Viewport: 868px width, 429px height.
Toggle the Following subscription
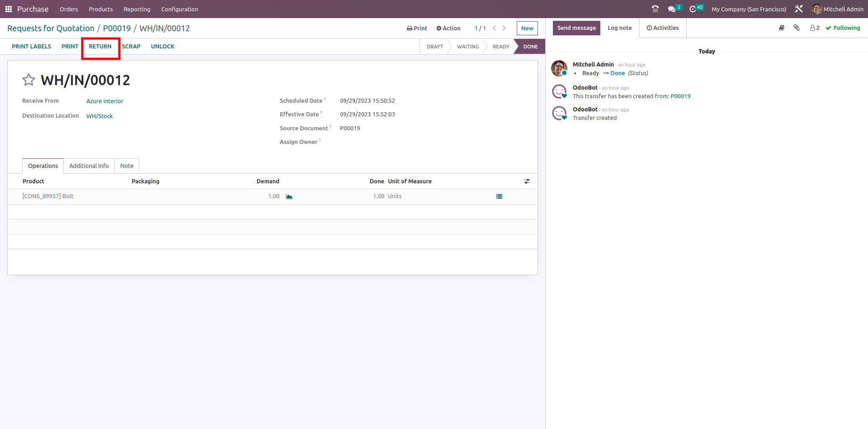point(843,28)
